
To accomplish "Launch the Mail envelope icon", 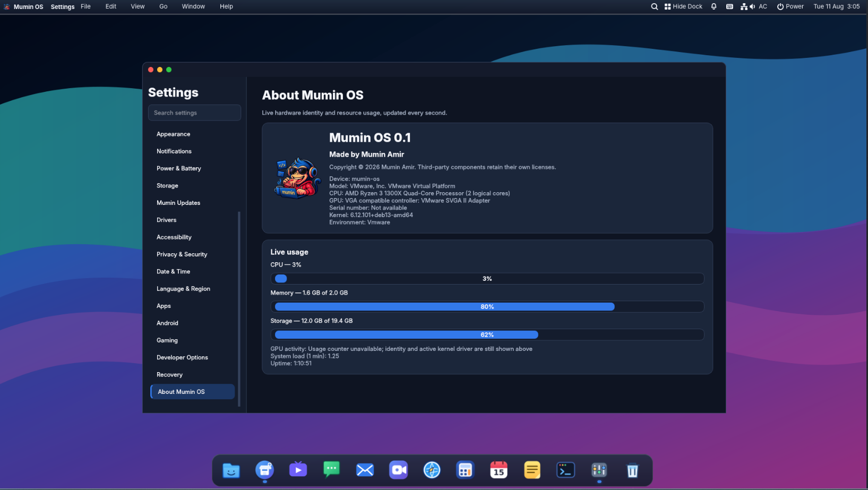I will [x=365, y=470].
